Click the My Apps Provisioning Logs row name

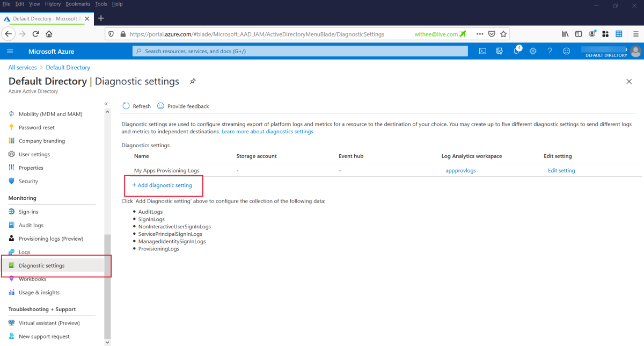click(x=167, y=170)
